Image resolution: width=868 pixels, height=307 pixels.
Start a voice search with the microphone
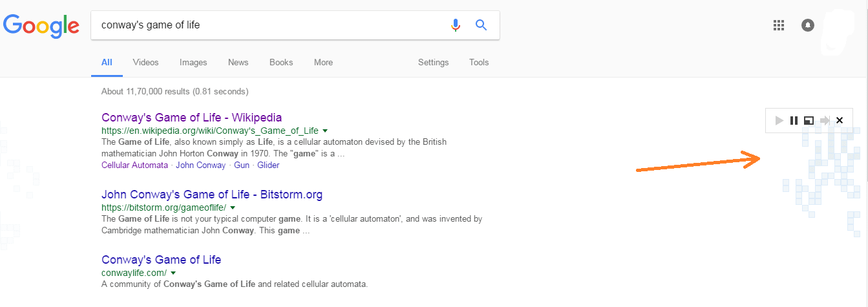[456, 25]
